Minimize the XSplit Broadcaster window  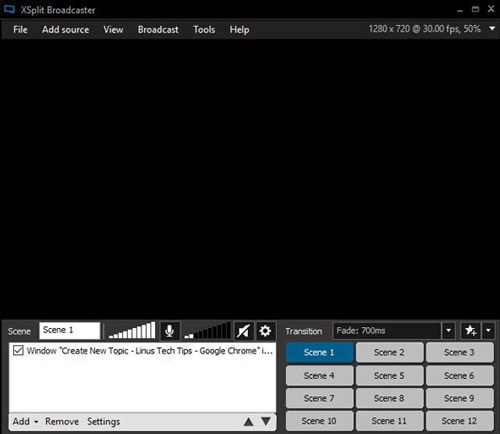point(460,10)
